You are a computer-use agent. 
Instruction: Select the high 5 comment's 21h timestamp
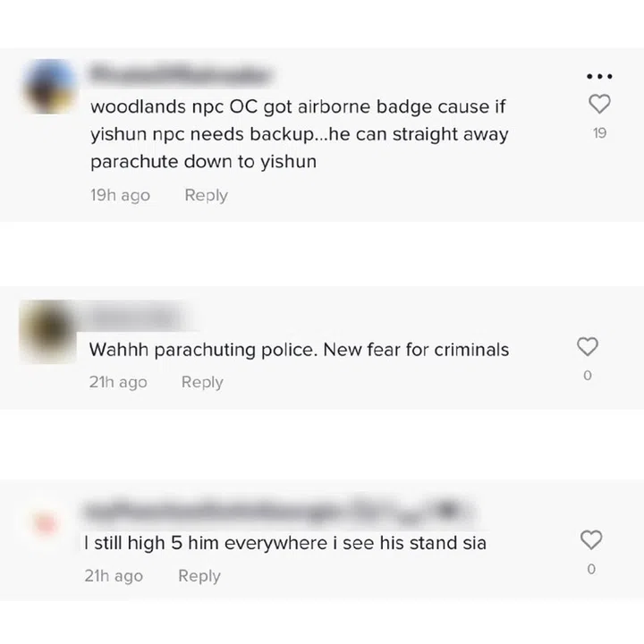tap(114, 576)
